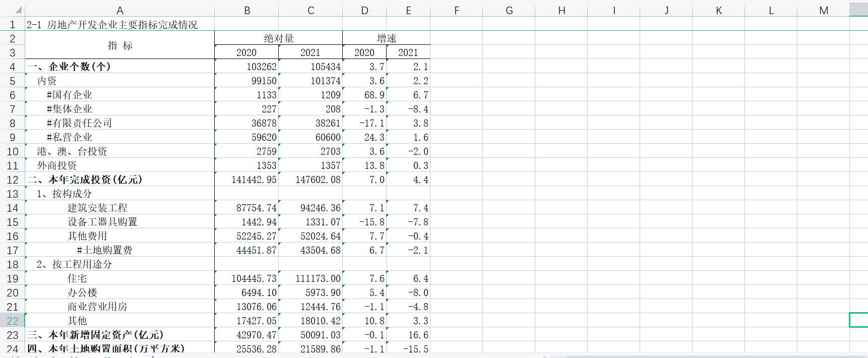Screen dimensions: 868x358
Task: Select column header G
Action: point(509,10)
